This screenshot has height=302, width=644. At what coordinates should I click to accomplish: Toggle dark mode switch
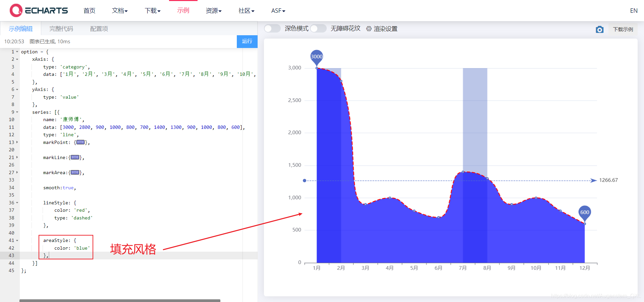click(272, 29)
